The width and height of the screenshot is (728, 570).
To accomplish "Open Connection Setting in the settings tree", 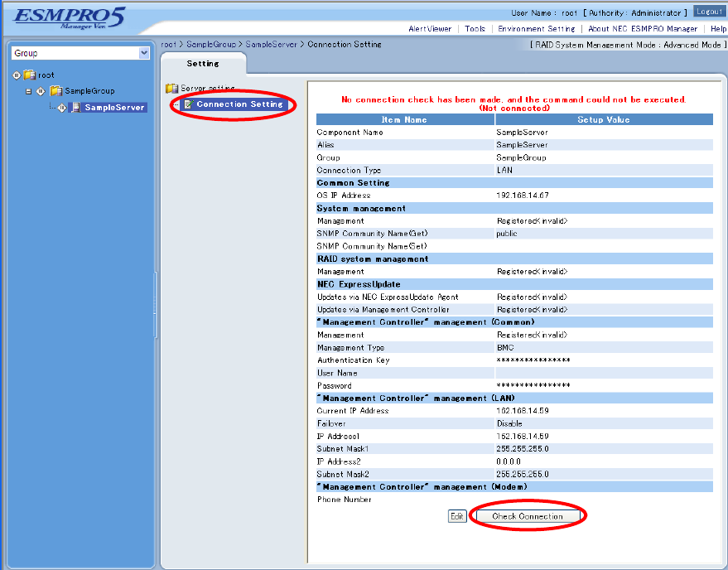I will (239, 104).
